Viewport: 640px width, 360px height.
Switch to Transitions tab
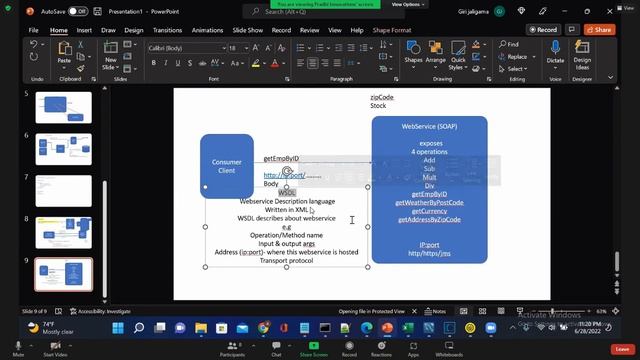tap(167, 30)
